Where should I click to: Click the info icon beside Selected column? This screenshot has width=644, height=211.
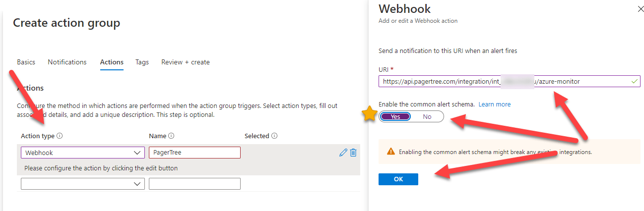tap(274, 136)
